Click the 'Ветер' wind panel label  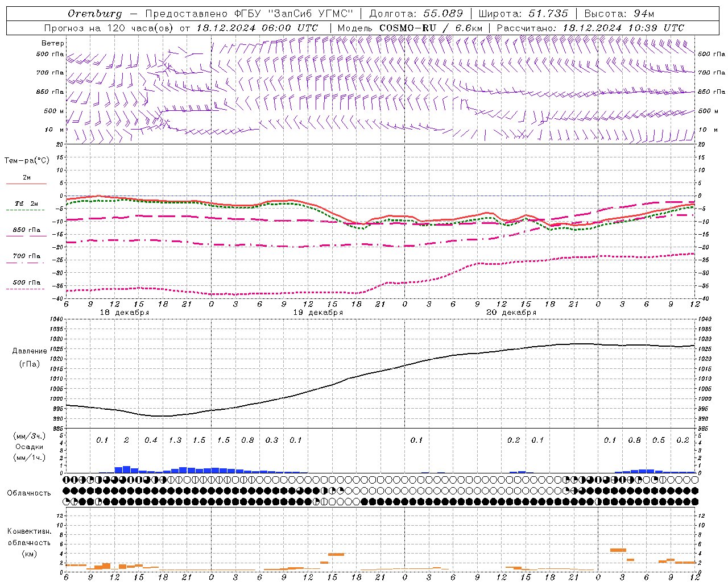coord(53,43)
